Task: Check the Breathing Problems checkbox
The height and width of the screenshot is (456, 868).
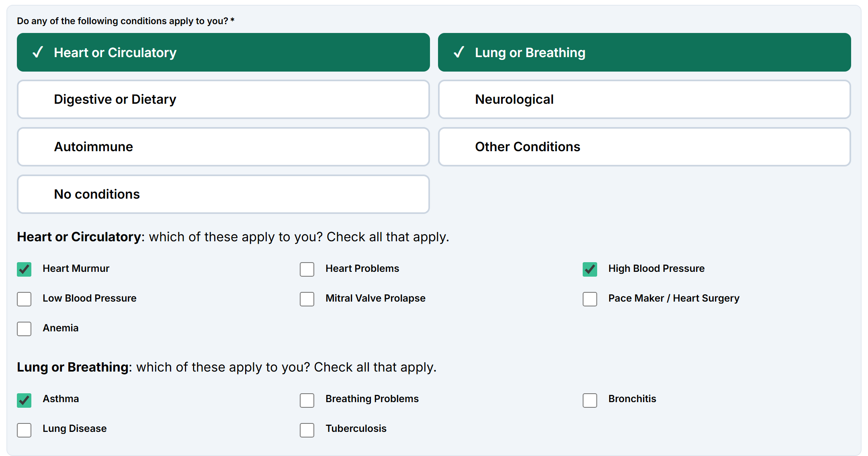Action: click(307, 400)
